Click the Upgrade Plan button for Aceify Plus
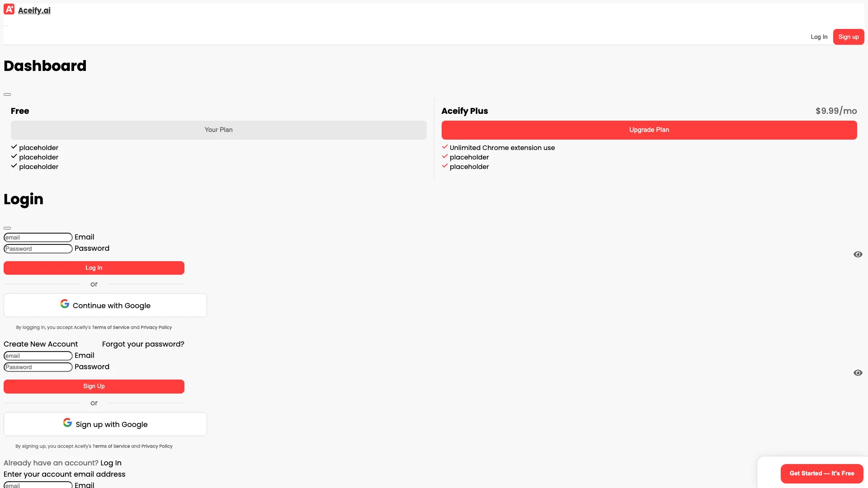 point(649,129)
